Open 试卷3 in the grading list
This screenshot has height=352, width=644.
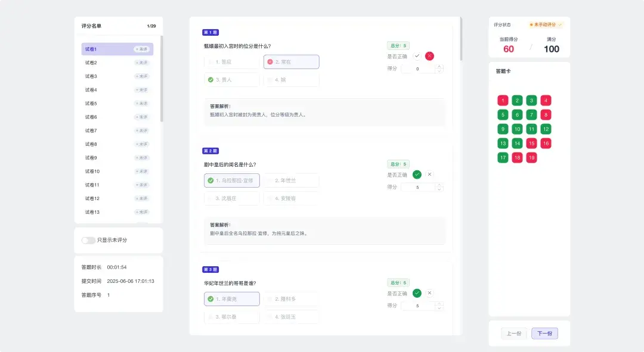[x=117, y=76]
